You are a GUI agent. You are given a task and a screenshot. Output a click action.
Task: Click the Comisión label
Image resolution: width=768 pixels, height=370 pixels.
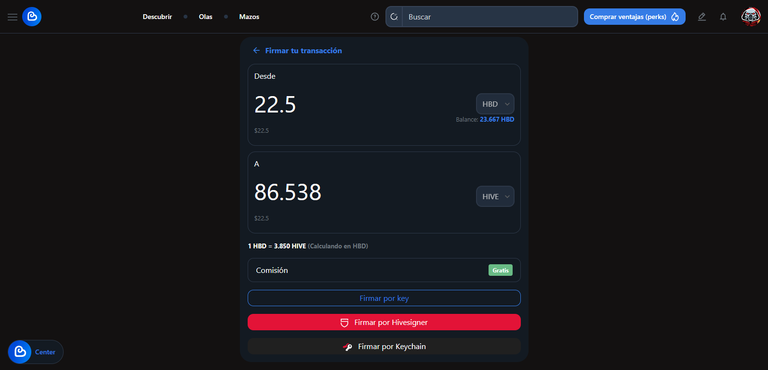tap(272, 270)
